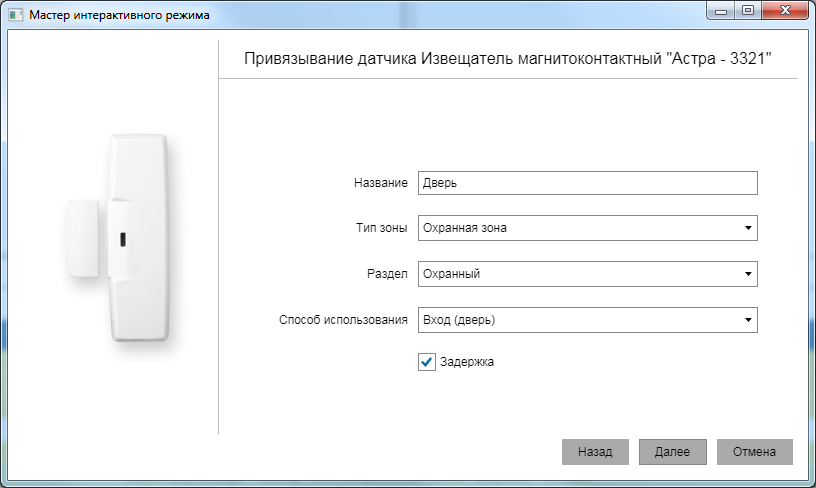Close the wizard window
This screenshot has width=816, height=488.
click(785, 10)
